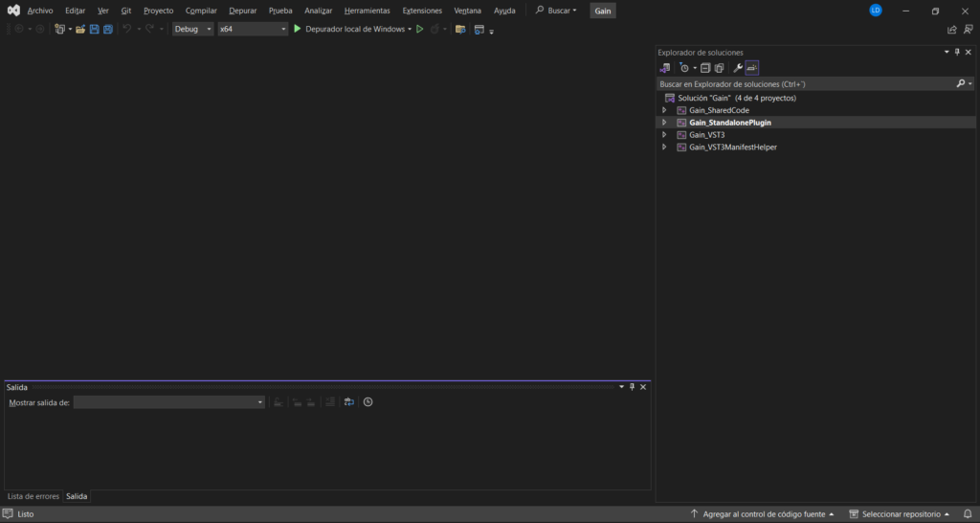The height and width of the screenshot is (523, 980).
Task: Open the LD account avatar
Action: point(876,10)
